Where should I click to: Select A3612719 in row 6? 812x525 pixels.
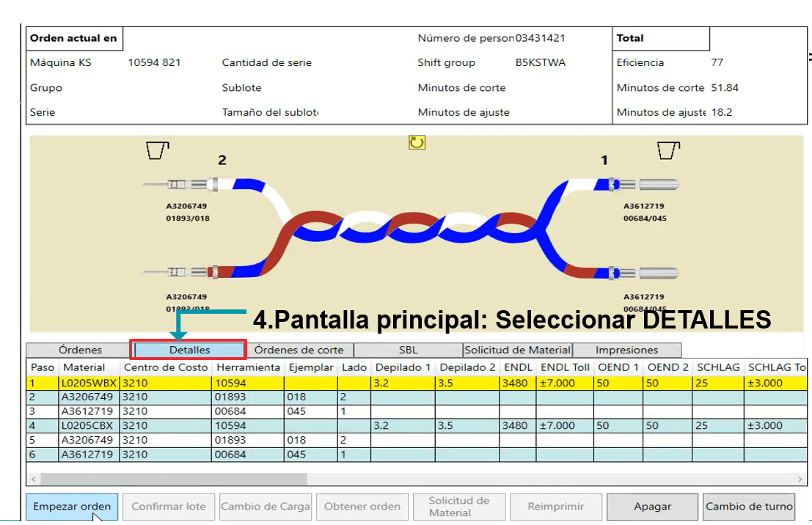89,455
